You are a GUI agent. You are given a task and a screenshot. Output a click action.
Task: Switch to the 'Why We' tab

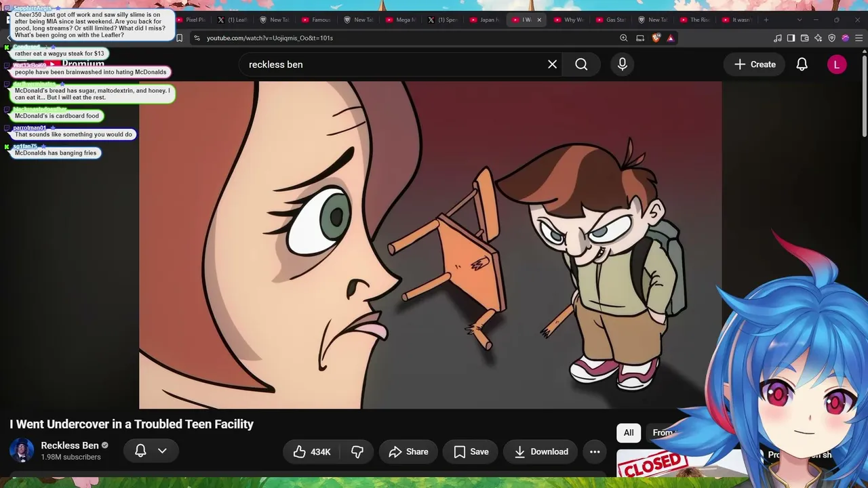tap(568, 20)
